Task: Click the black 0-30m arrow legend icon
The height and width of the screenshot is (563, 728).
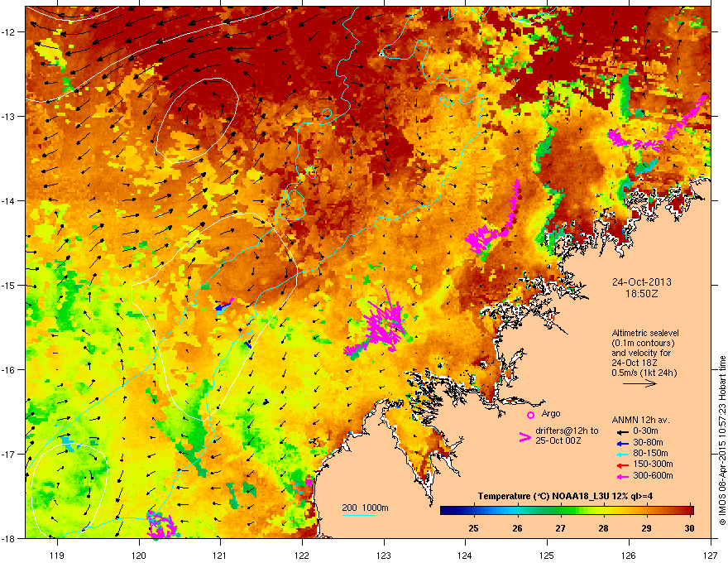Action: 623,431
